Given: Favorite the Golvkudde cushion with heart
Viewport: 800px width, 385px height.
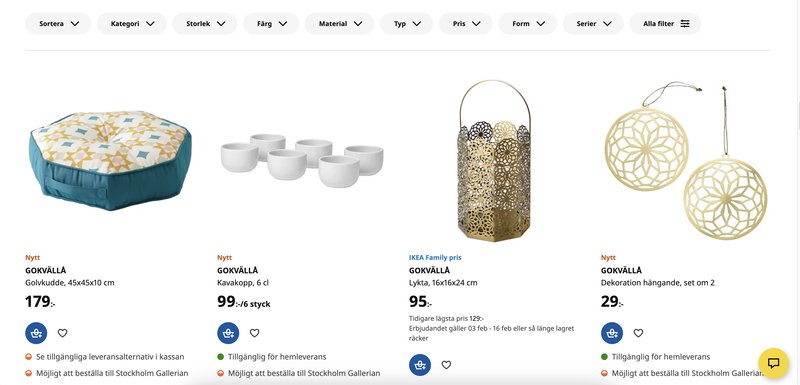Looking at the screenshot, I should pyautogui.click(x=62, y=333).
